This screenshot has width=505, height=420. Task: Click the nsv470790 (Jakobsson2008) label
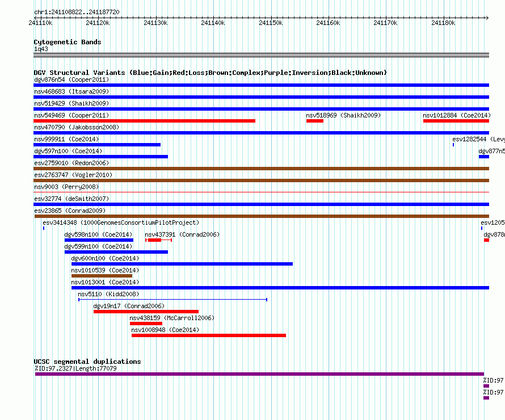click(77, 127)
